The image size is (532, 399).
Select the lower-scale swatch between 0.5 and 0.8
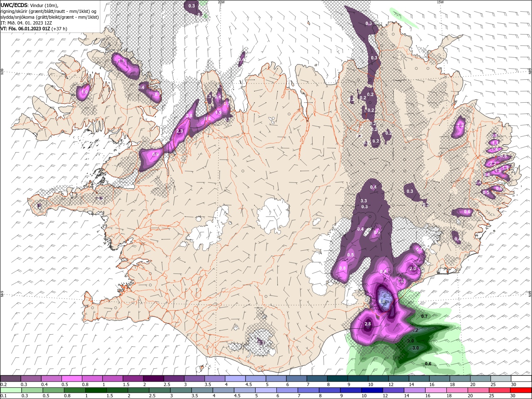click(54, 390)
